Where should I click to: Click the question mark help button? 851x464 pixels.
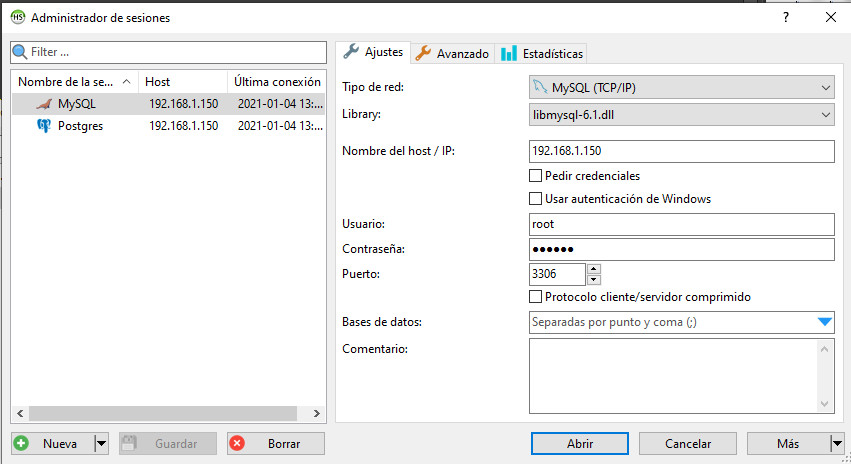pos(786,17)
